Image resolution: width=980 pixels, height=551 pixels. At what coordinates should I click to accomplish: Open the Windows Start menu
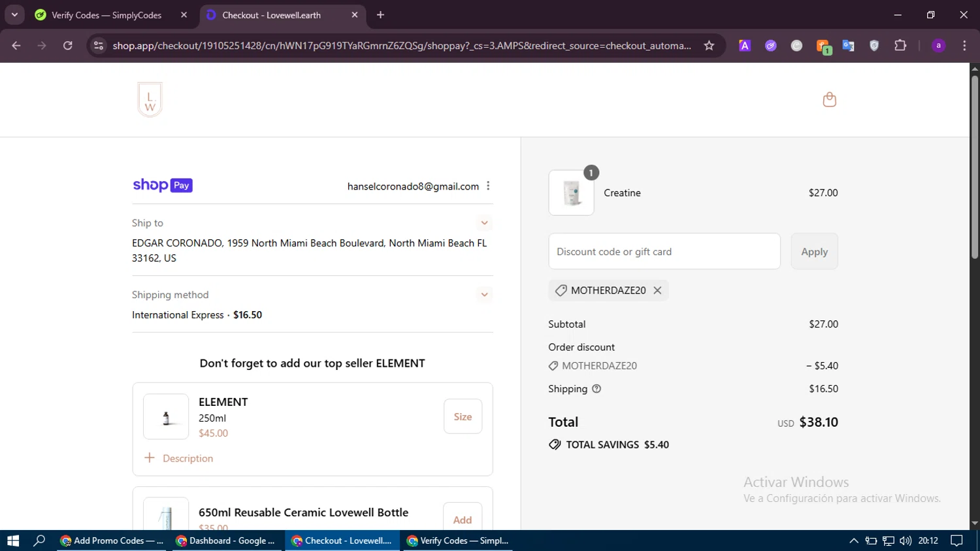[13, 541]
